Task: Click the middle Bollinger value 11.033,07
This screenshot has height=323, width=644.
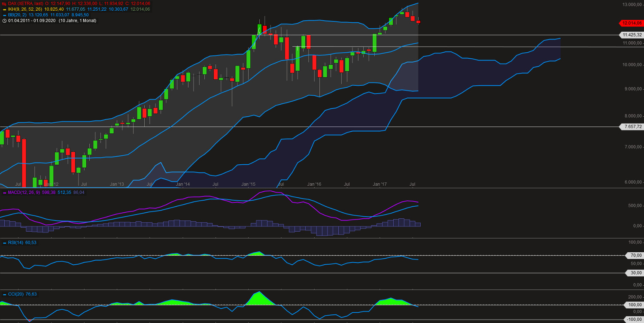Action: coord(60,15)
